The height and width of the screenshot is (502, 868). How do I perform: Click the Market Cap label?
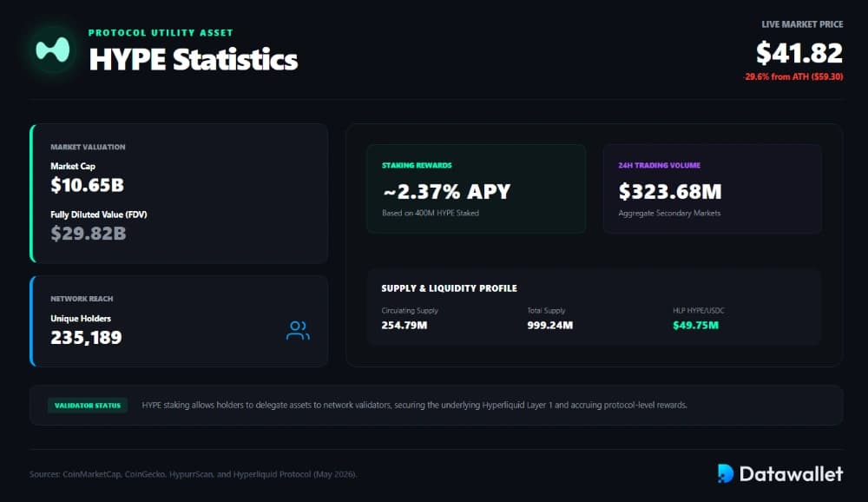coord(73,166)
